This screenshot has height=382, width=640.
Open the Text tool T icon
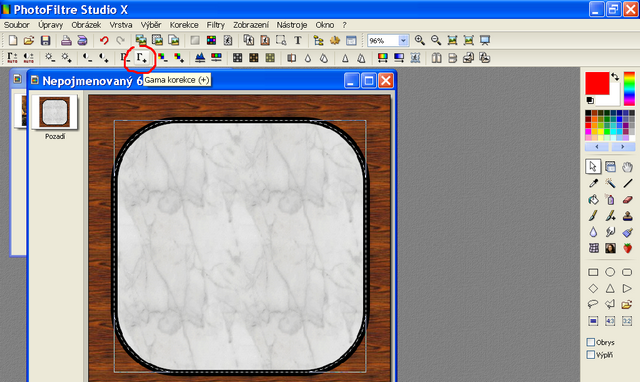[x=298, y=40]
